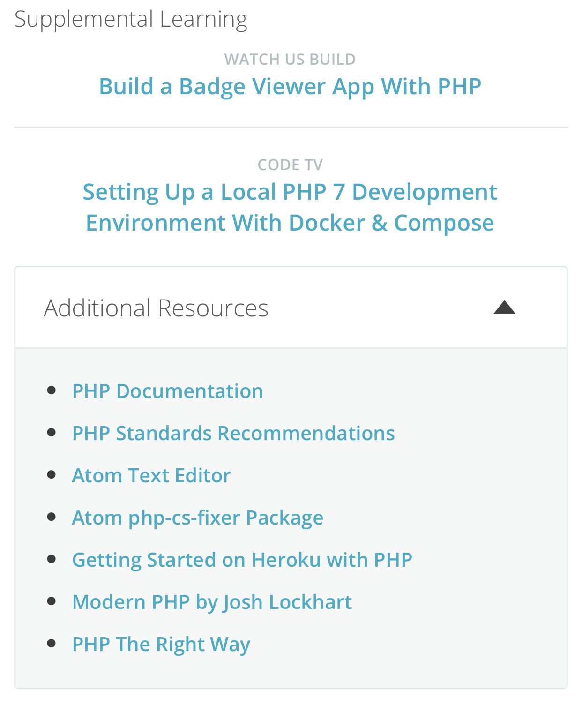Click the bullet beside Atom Text Editor
This screenshot has height=728, width=582.
pos(52,475)
